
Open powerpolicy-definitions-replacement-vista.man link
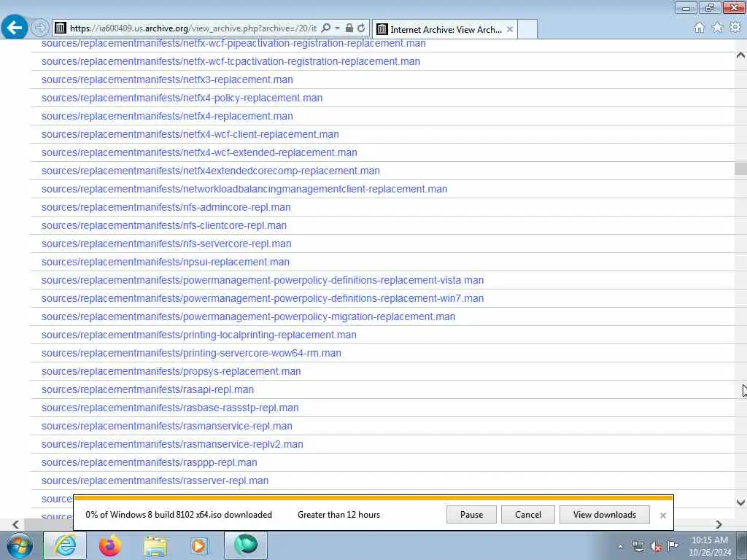click(x=263, y=280)
